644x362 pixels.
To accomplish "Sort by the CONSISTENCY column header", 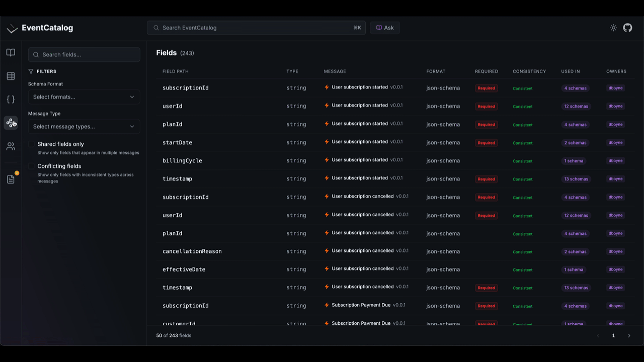I will coord(529,71).
